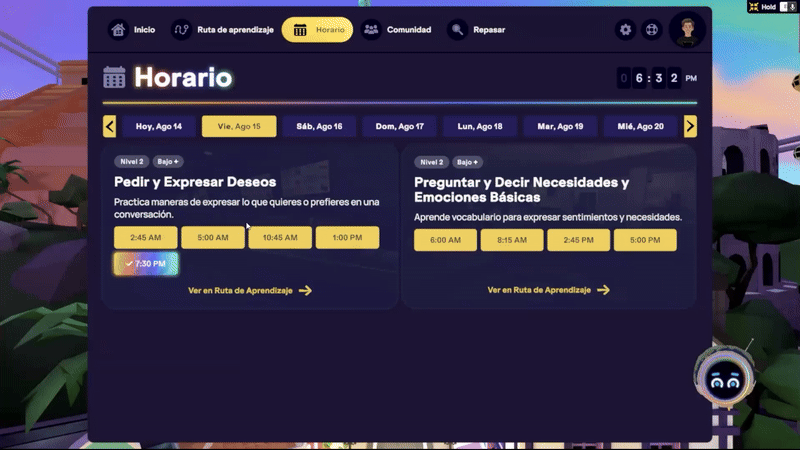Click the Ruta de aprendizaje path icon
800x450 pixels.
[181, 30]
